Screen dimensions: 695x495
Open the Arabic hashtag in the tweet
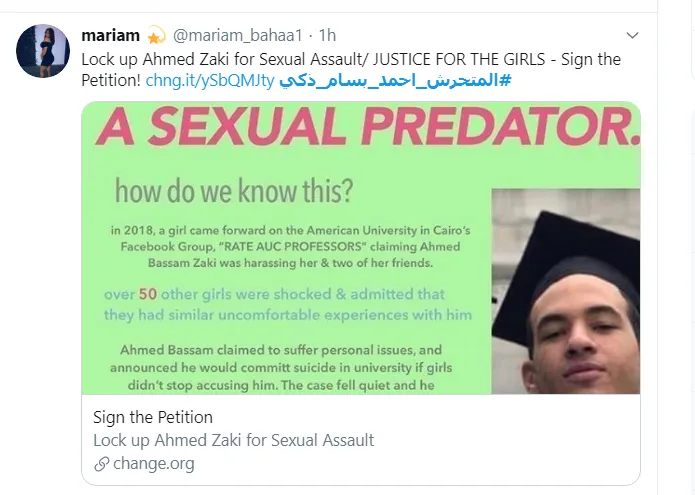[394, 80]
